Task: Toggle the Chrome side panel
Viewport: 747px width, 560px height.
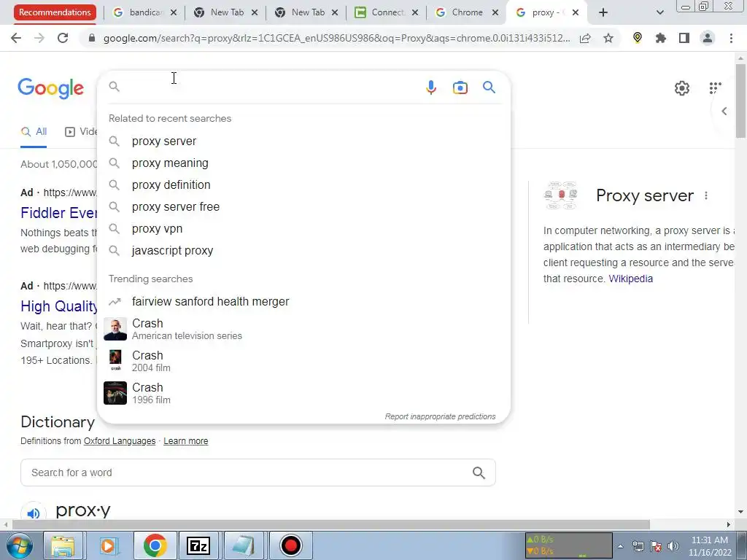Action: [x=684, y=38]
